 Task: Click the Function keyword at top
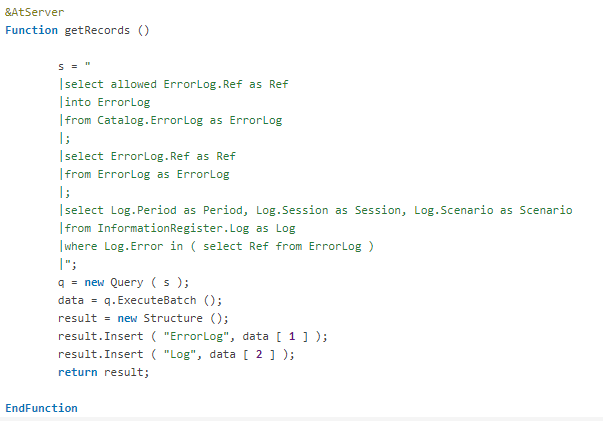pyautogui.click(x=32, y=30)
